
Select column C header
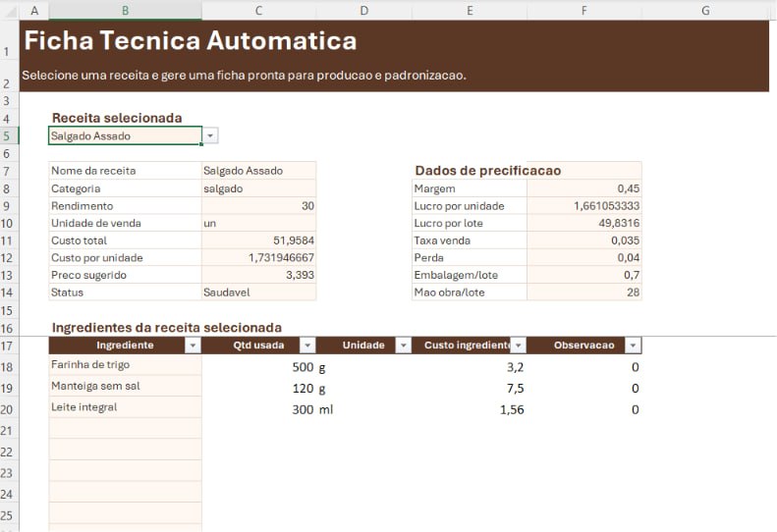pos(258,11)
